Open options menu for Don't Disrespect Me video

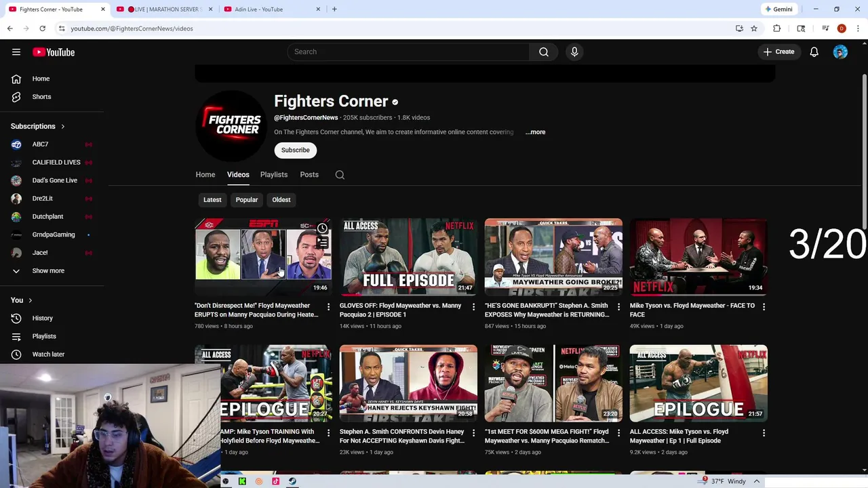point(328,307)
